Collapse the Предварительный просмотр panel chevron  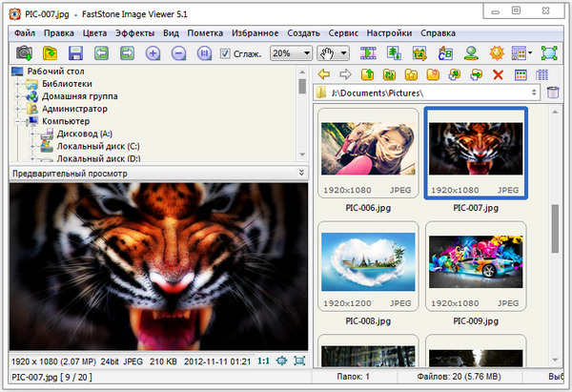301,173
